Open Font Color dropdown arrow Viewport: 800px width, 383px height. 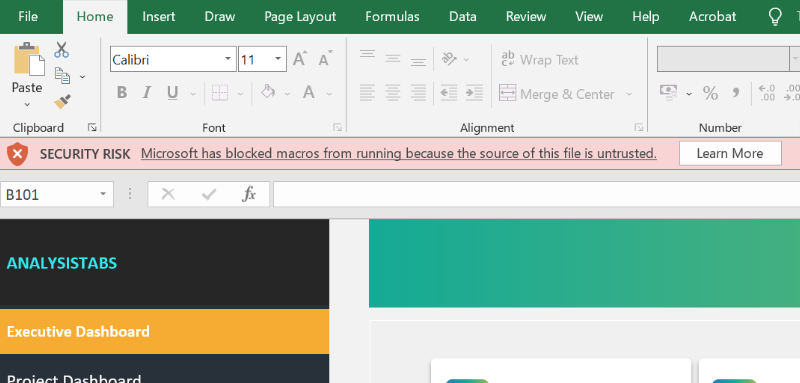tap(329, 94)
